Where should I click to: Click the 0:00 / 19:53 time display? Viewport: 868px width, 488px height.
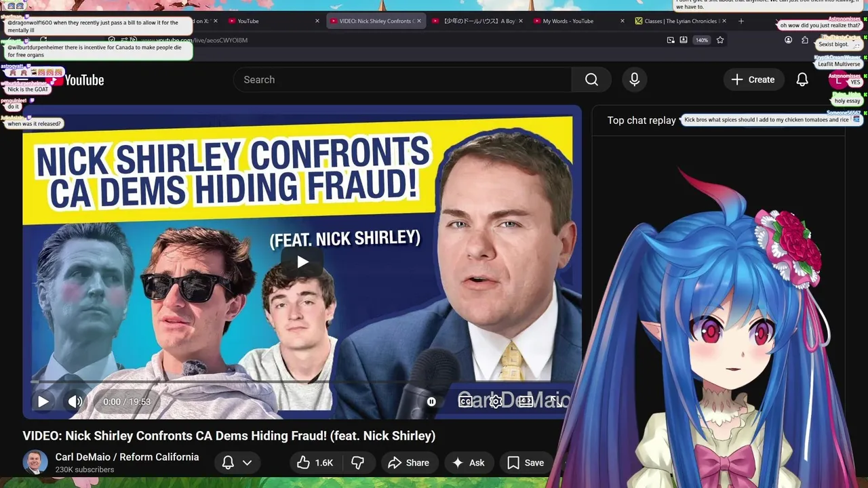tap(127, 401)
